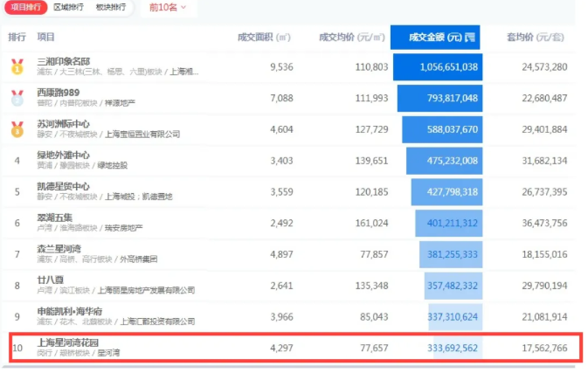The height and width of the screenshot is (373, 588).
Task: Click subtitle 卢湾 / 淮海路板块 / 瑞安房地产
Action: point(90,228)
